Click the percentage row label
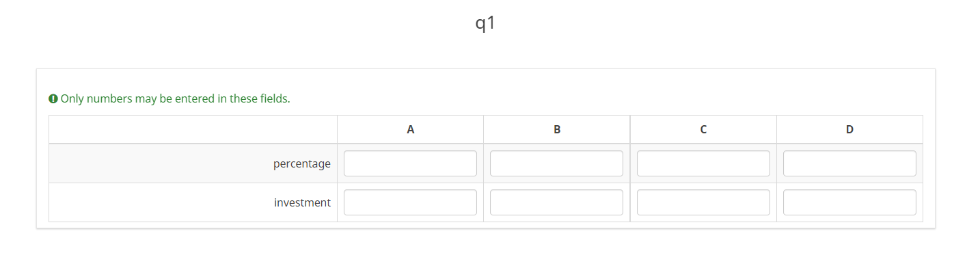980x253 pixels. tap(302, 164)
